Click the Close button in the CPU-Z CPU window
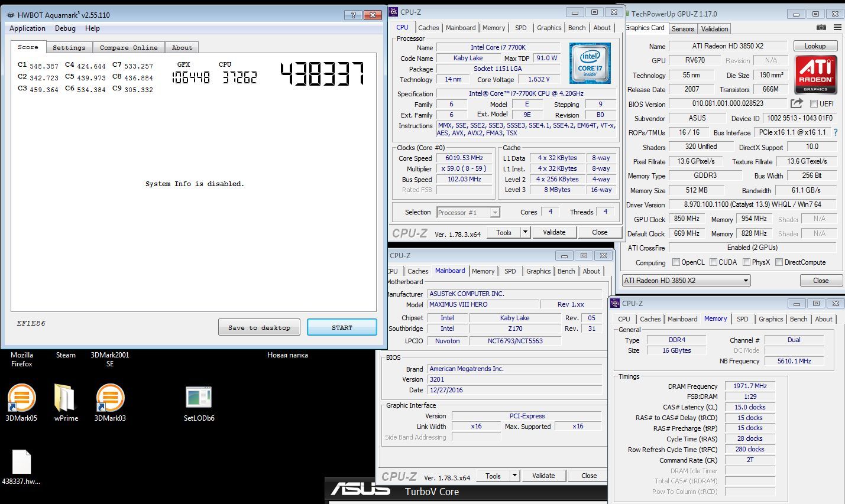 [x=600, y=232]
